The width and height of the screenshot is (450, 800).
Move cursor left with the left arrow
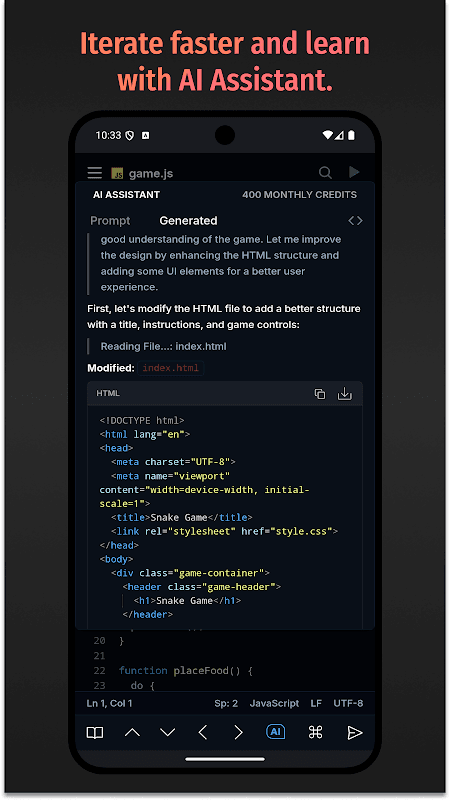click(203, 733)
